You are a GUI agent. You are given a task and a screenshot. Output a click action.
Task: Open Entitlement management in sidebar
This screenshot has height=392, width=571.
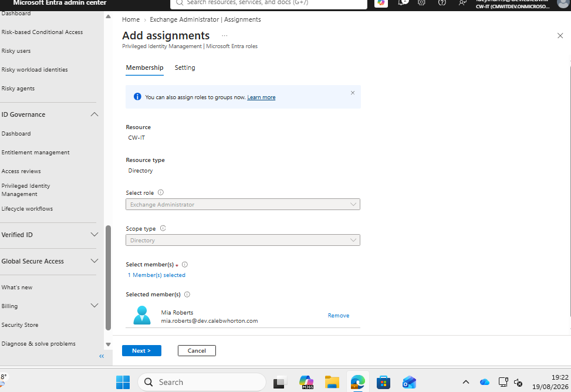pos(35,153)
